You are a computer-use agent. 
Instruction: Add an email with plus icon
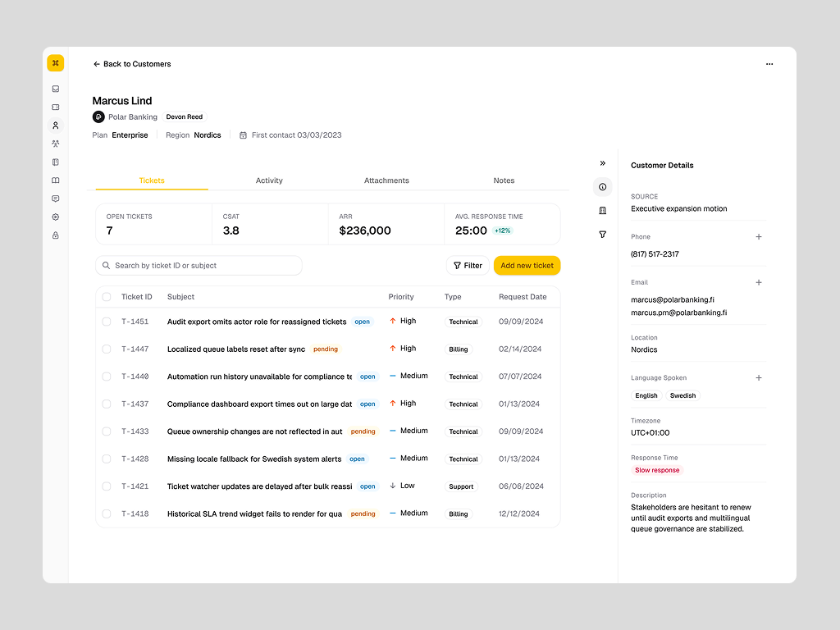click(759, 282)
